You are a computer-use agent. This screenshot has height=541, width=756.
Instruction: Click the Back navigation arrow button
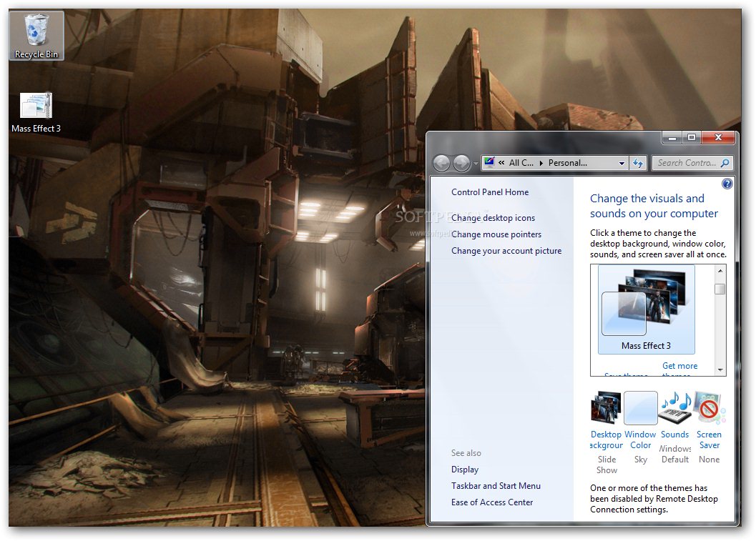coord(441,164)
